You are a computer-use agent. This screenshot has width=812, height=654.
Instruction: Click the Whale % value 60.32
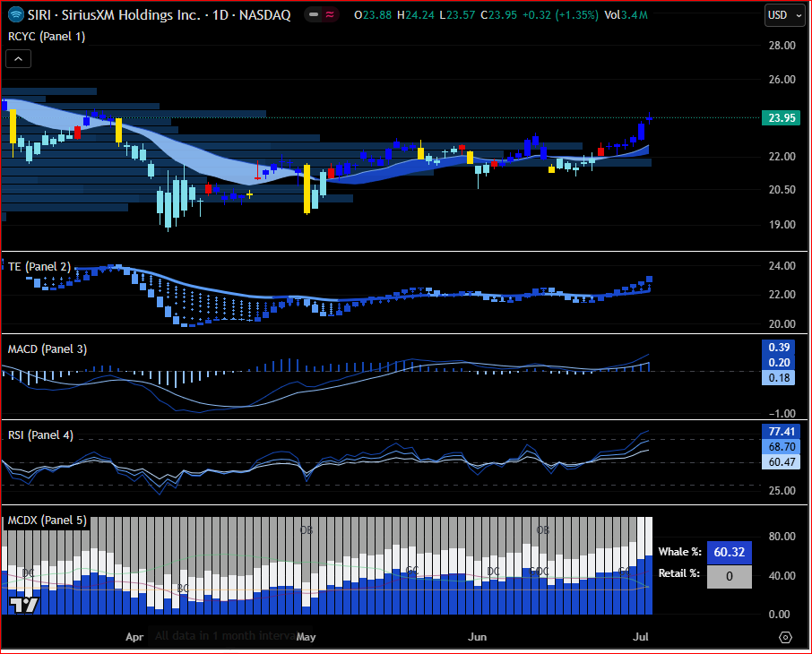pyautogui.click(x=730, y=552)
